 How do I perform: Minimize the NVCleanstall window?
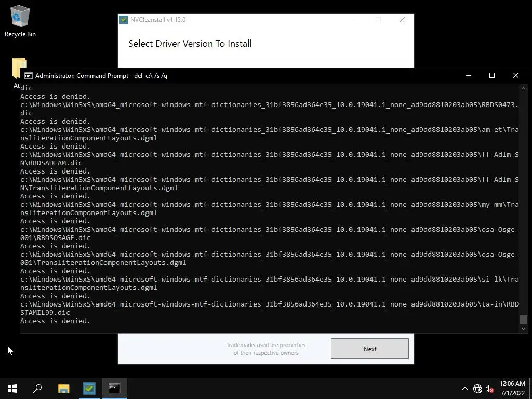[355, 20]
